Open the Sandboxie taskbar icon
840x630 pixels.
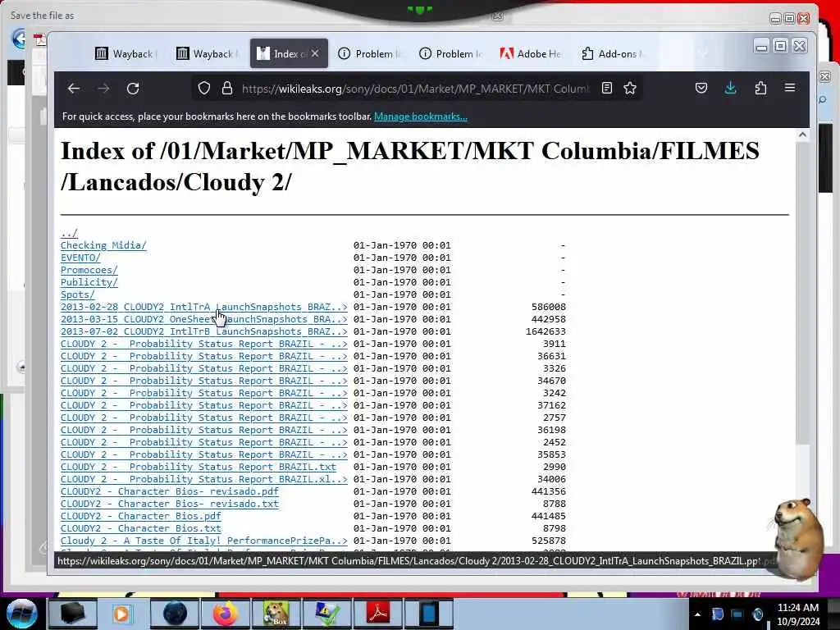pos(276,614)
